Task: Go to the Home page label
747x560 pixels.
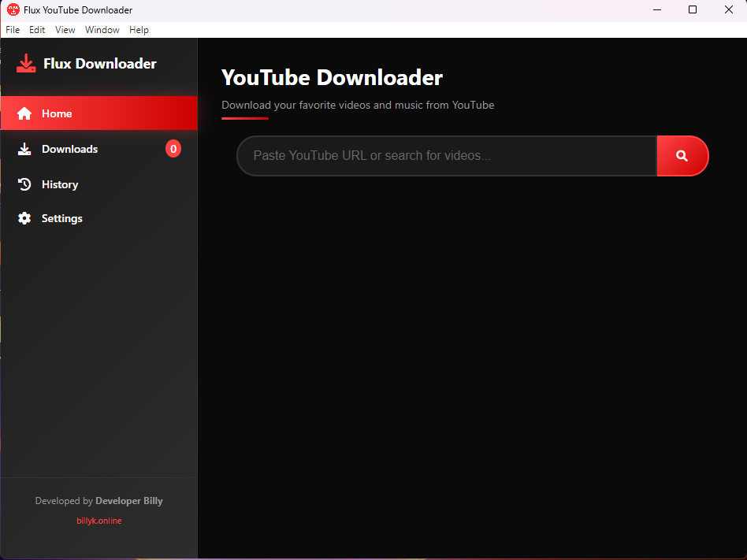Action: (57, 113)
